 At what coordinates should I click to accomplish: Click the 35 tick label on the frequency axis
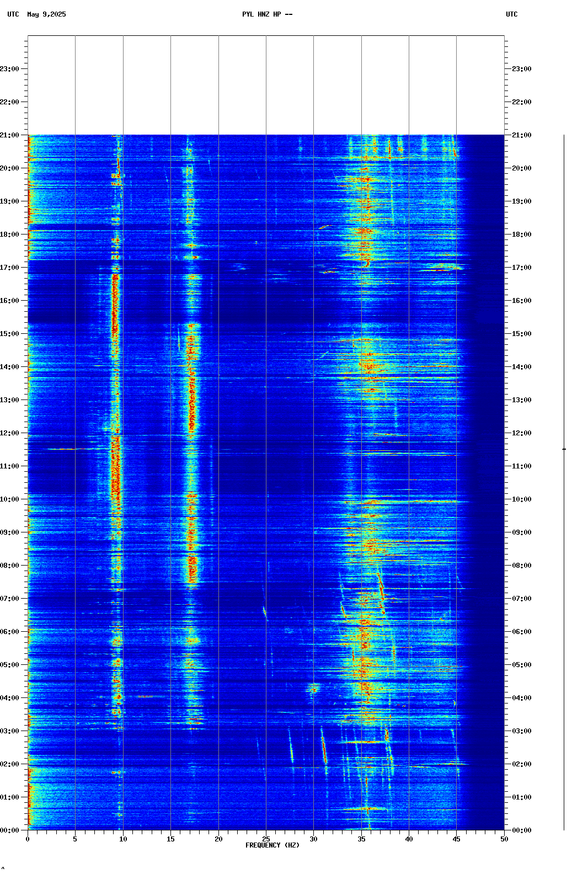pos(361,839)
